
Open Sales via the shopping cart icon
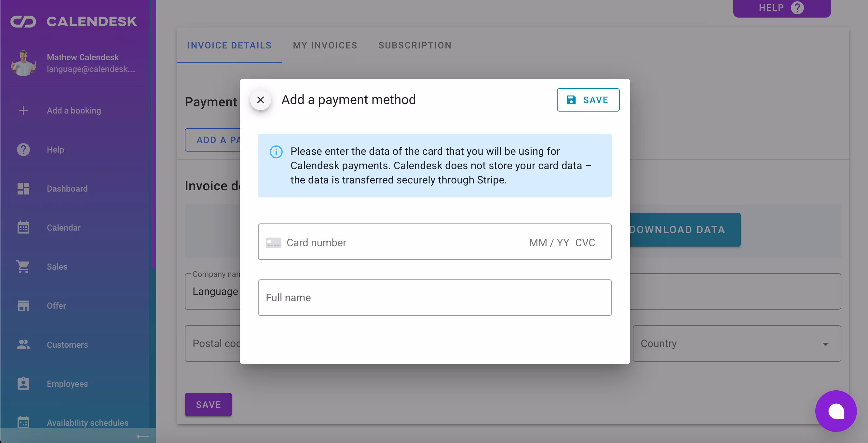[x=23, y=266]
